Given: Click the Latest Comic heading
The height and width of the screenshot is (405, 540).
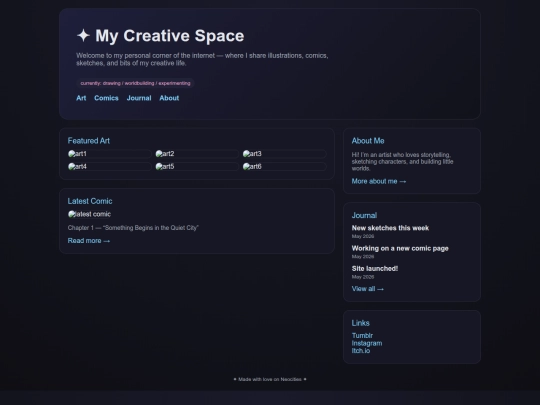Looking at the screenshot, I should tap(90, 201).
